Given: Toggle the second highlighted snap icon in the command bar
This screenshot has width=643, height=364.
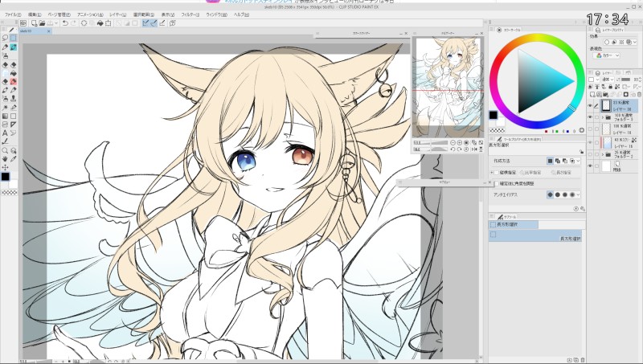Looking at the screenshot, I should point(154,23).
